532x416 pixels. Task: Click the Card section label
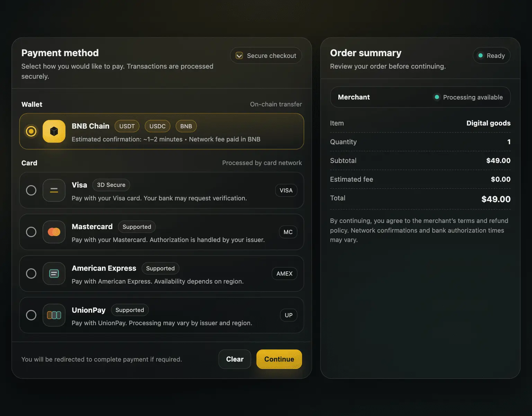tap(29, 163)
